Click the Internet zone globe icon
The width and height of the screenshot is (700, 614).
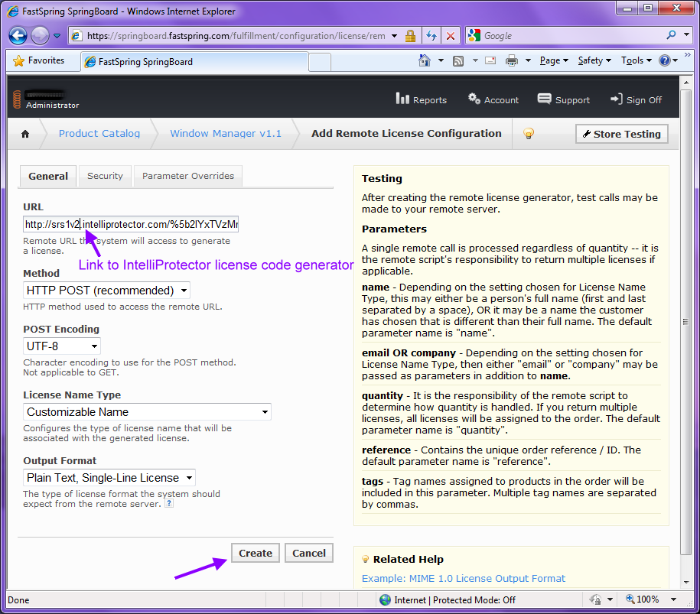[385, 599]
